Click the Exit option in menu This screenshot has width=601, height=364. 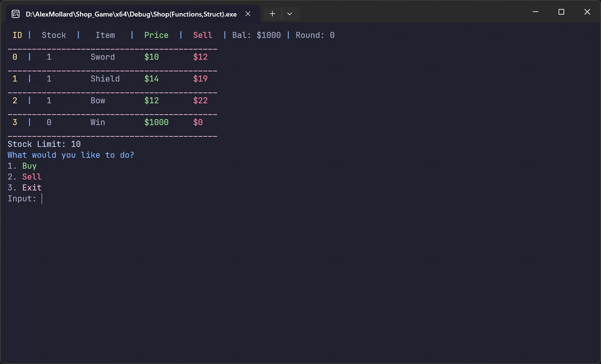pos(32,188)
